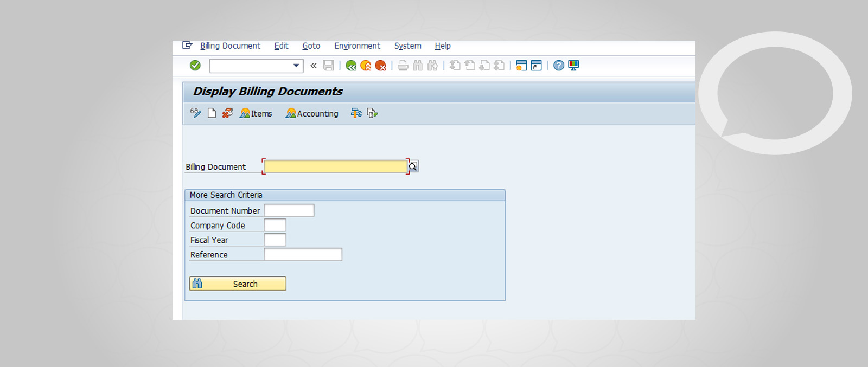Image resolution: width=868 pixels, height=367 pixels.
Task: Click the output documents icon next to hierarchy
Action: (372, 113)
